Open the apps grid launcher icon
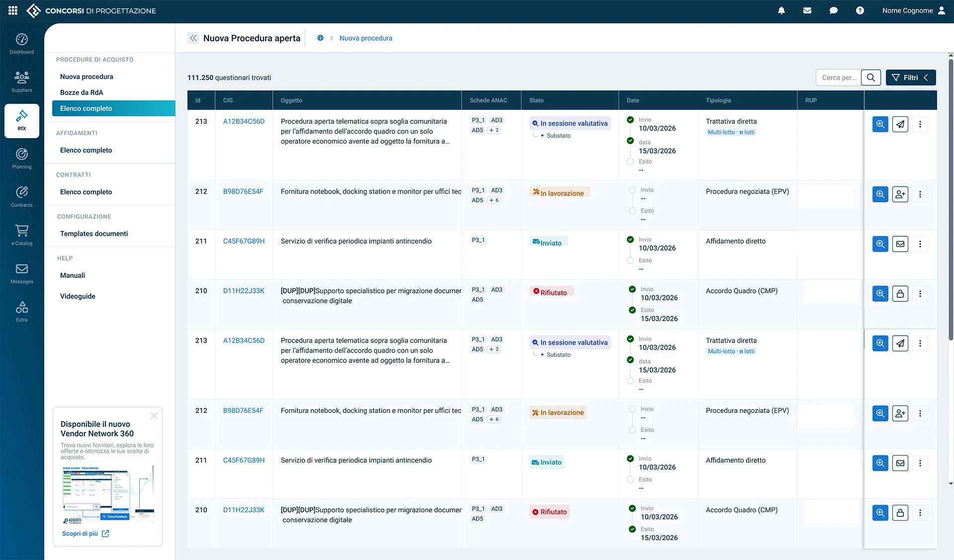The image size is (954, 560). [x=13, y=10]
